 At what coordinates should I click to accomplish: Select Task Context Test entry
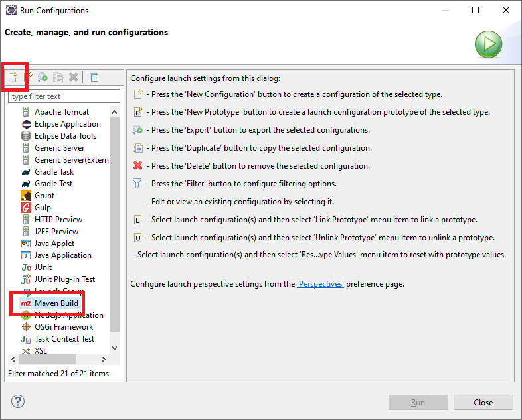64,339
